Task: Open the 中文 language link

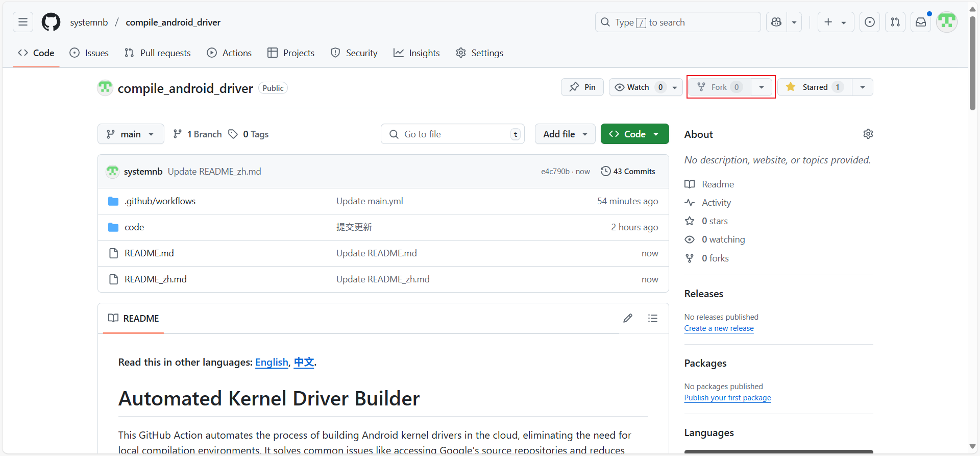Action: (304, 362)
